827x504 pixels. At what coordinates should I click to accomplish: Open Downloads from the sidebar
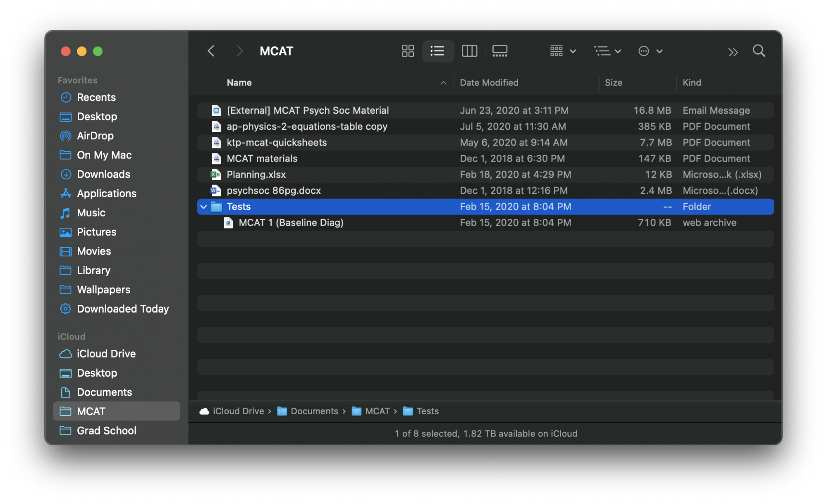point(103,174)
